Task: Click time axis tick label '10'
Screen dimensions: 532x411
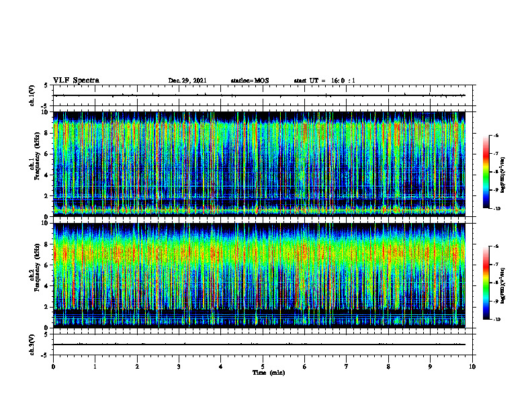Action: point(472,367)
